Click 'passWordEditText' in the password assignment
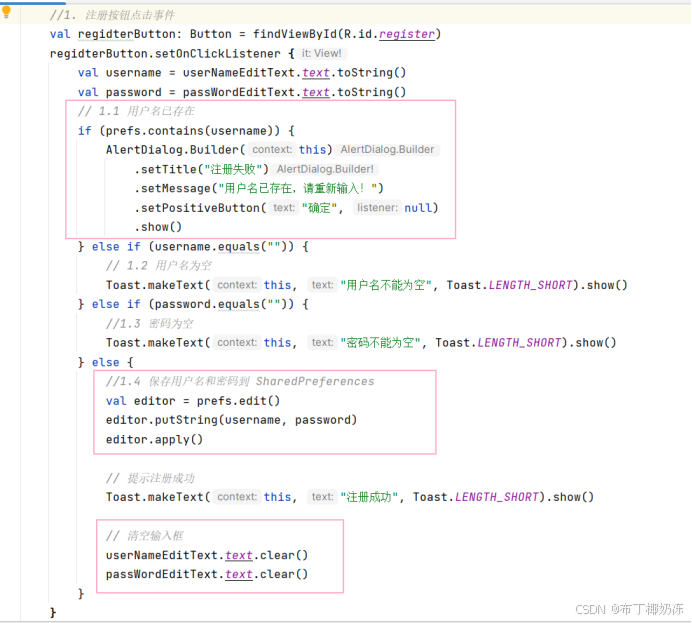The image size is (692, 623). (x=238, y=92)
